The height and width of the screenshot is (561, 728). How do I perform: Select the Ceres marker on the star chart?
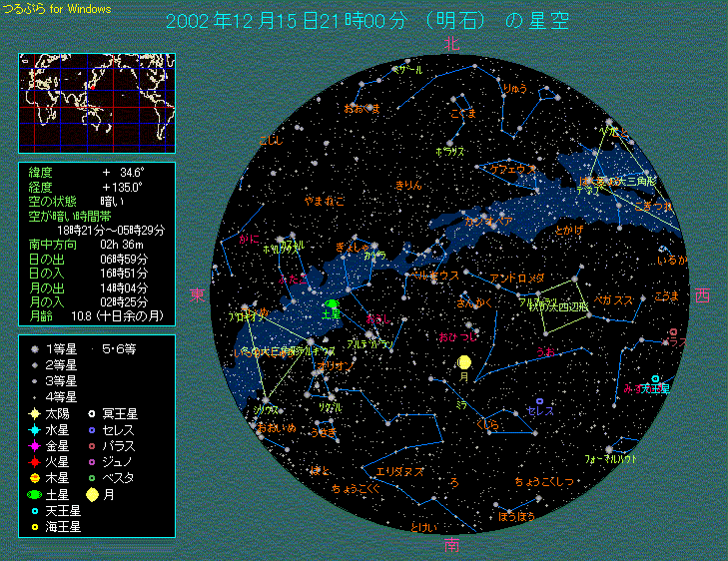click(x=539, y=401)
